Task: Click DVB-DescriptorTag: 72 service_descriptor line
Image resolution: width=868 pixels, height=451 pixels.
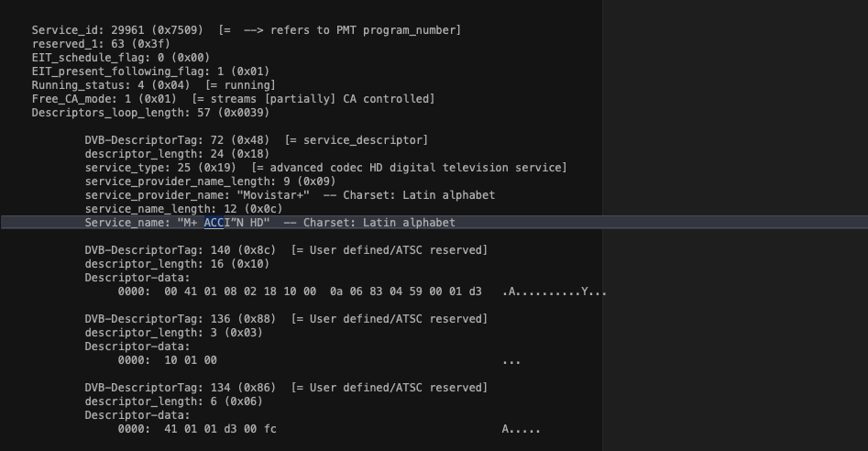Action: tap(256, 140)
